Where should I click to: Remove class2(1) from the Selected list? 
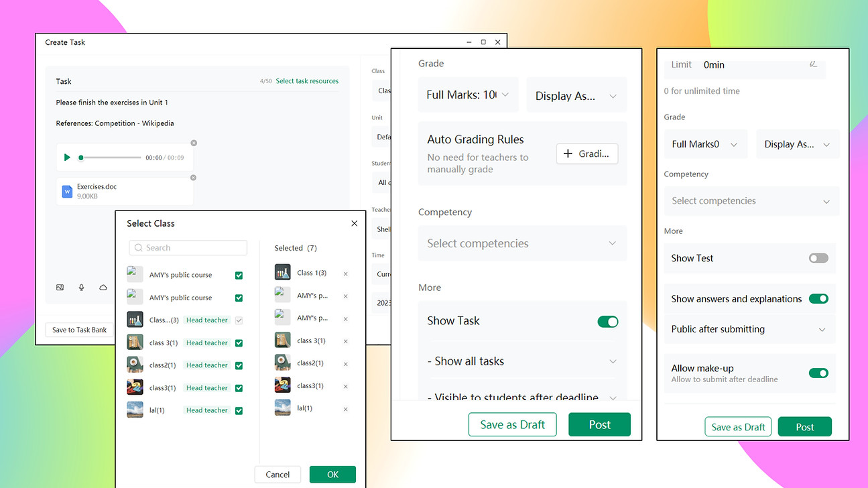coord(346,364)
